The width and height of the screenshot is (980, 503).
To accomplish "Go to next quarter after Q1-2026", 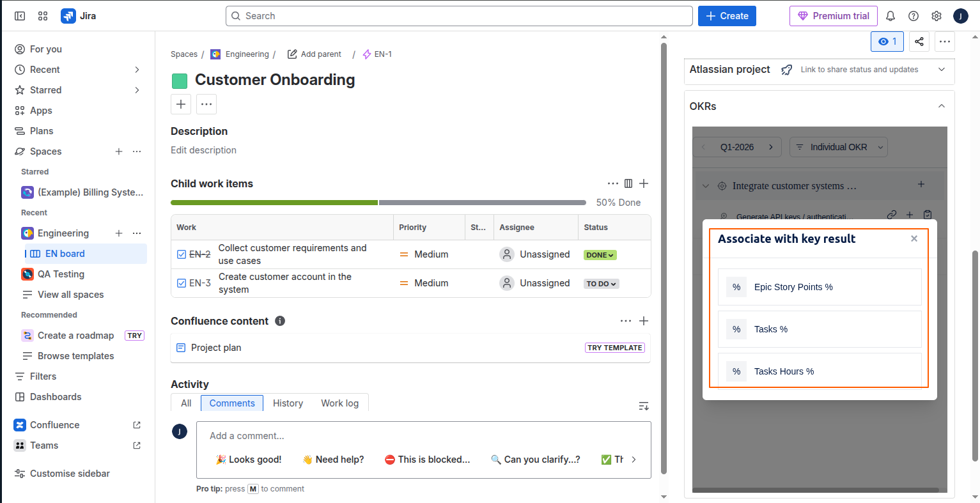I will point(771,147).
